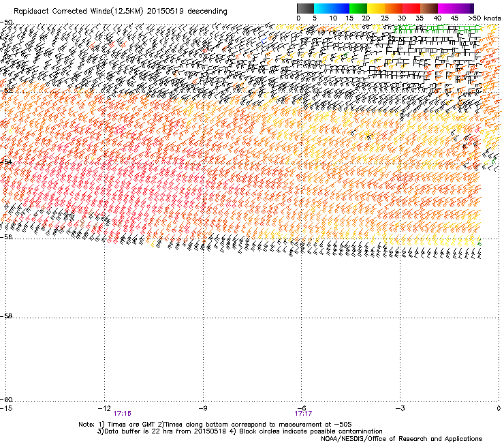504x443 pixels.
Task: Click the cyan 5-10 knots legend swatch
Action: click(x=323, y=8)
